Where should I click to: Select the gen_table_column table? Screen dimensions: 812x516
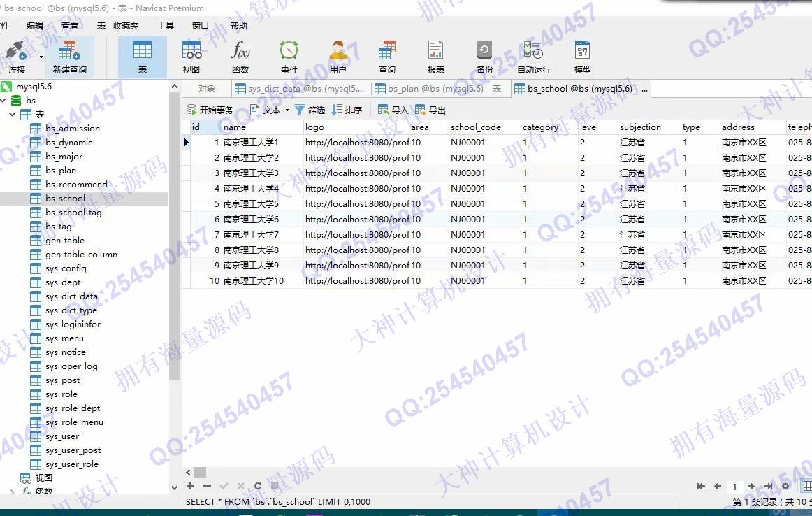click(x=81, y=255)
